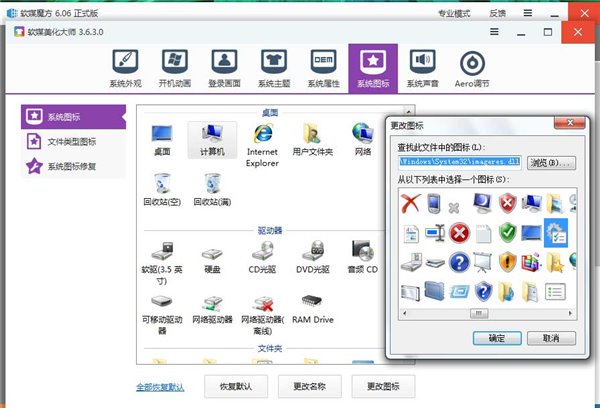
Task: Click the 恢复默认 button
Action: [x=236, y=387]
